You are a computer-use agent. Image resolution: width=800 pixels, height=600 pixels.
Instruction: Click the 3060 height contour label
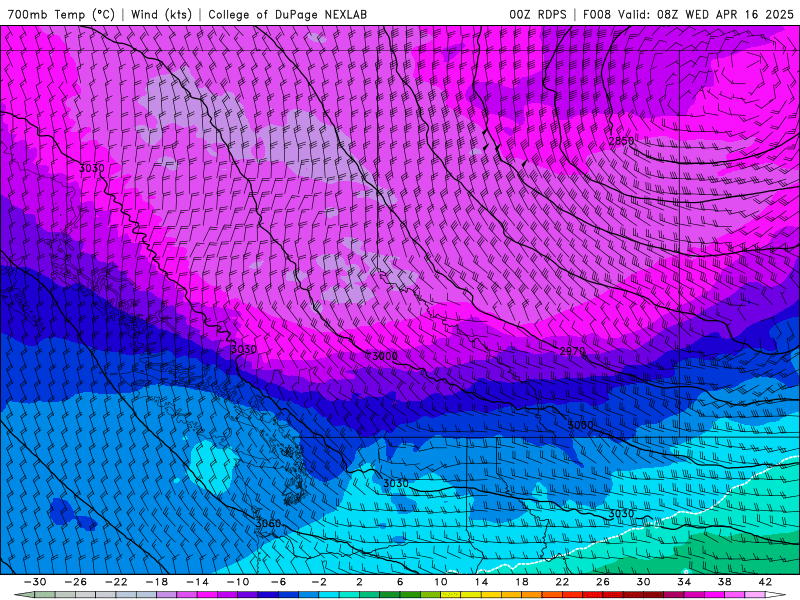(268, 523)
